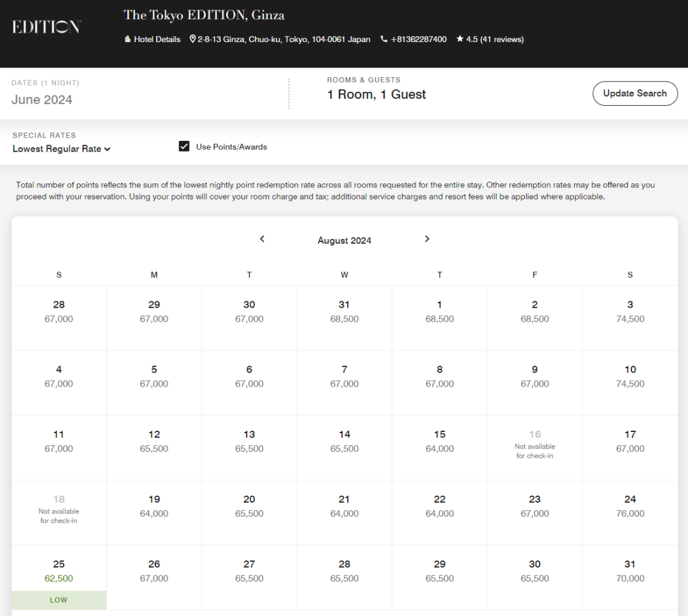
Task: Click the EDITION logo
Action: click(x=47, y=27)
